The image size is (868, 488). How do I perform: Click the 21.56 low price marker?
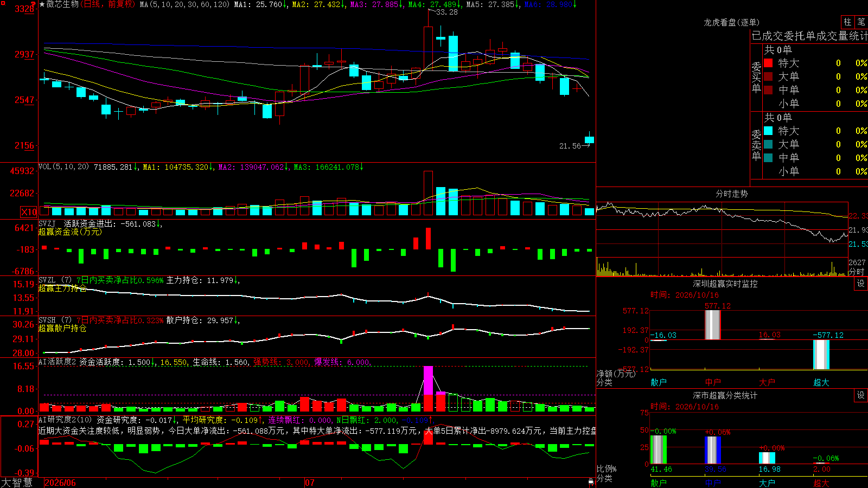[x=570, y=146]
